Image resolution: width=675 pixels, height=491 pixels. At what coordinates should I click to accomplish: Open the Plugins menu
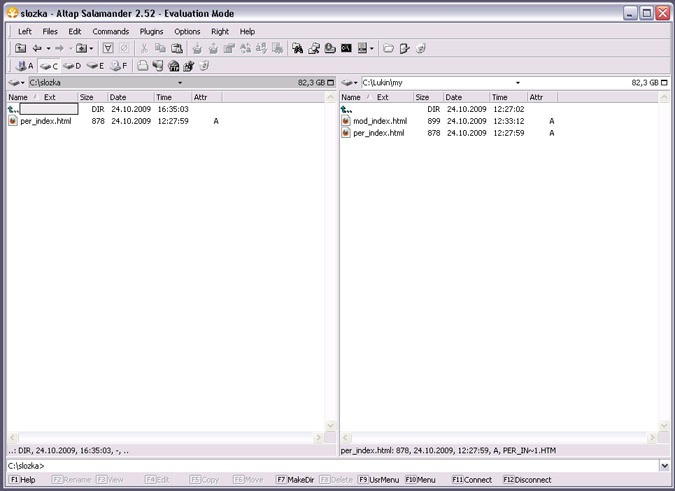point(151,31)
